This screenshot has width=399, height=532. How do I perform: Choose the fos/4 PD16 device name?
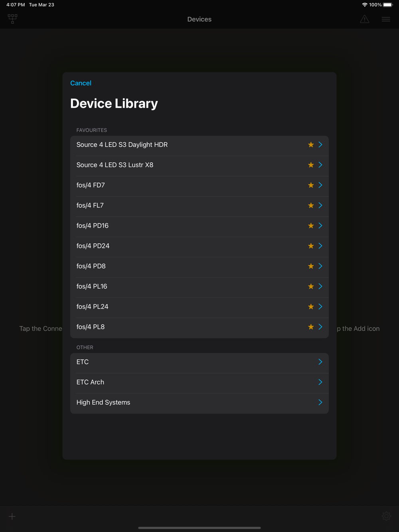(93, 226)
